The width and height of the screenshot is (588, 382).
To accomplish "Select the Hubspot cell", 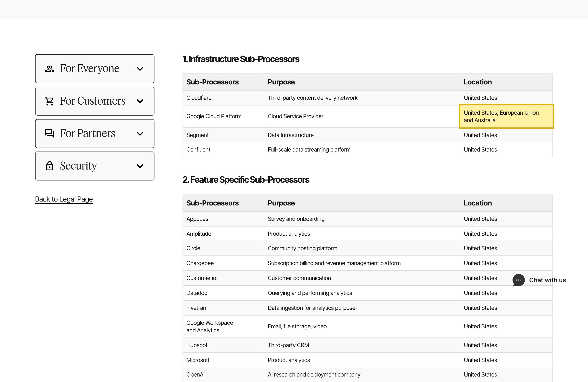I will (x=223, y=345).
